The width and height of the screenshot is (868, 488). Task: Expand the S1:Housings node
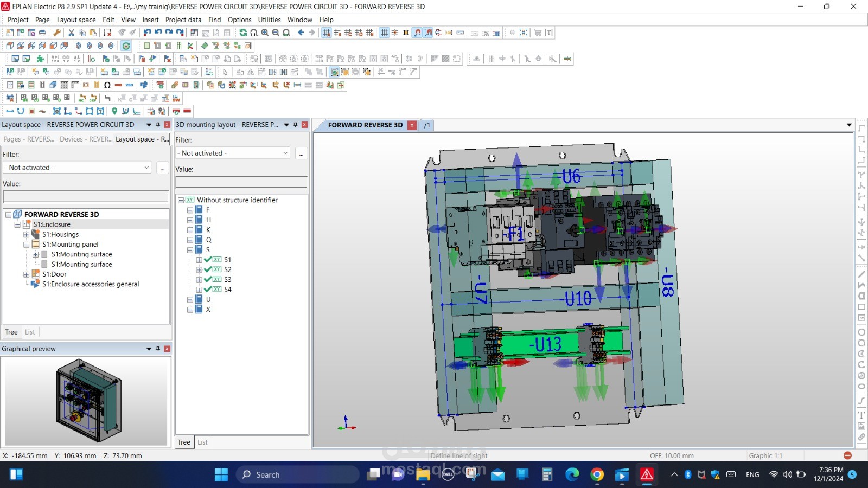click(x=26, y=235)
